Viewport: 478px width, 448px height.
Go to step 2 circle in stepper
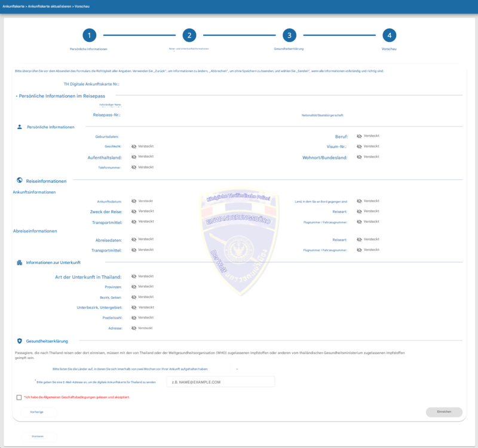pos(189,35)
